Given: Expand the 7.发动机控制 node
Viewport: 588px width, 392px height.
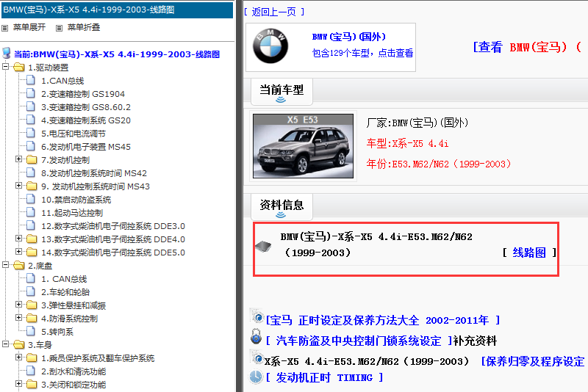Looking at the screenshot, I should point(18,159).
